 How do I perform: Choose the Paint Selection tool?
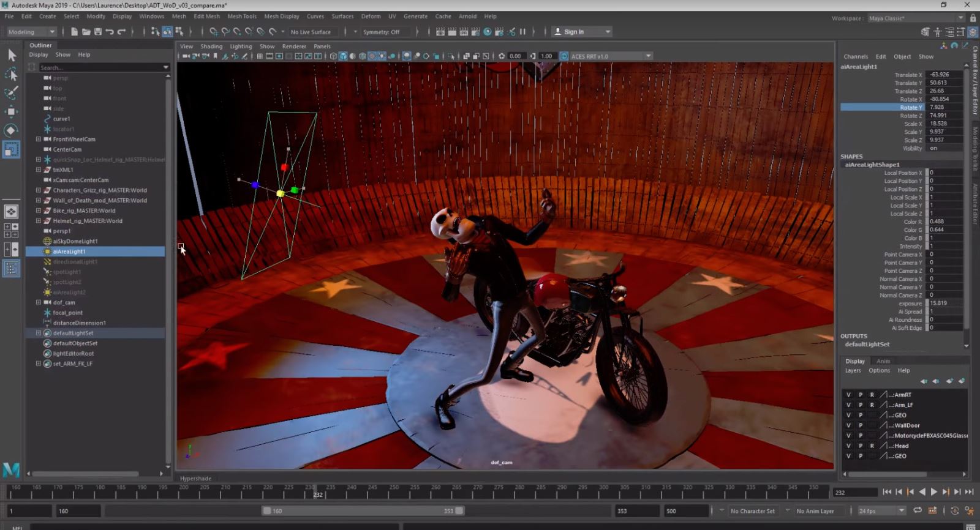click(11, 93)
